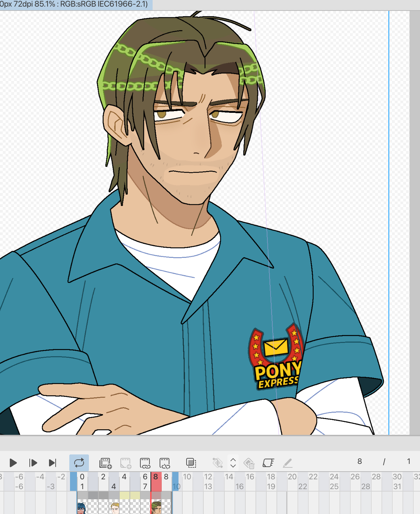420x514 pixels.
Task: Toggle keyframe editing on this layer
Action: (217, 463)
